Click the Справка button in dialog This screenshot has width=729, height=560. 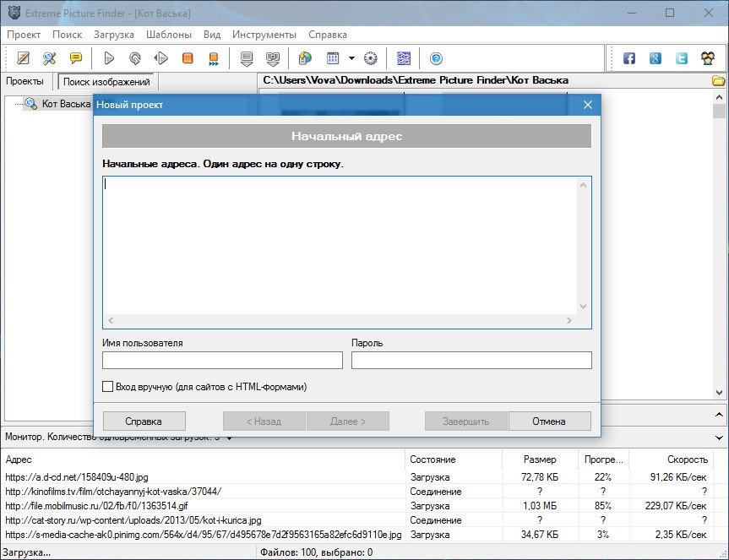tap(144, 421)
